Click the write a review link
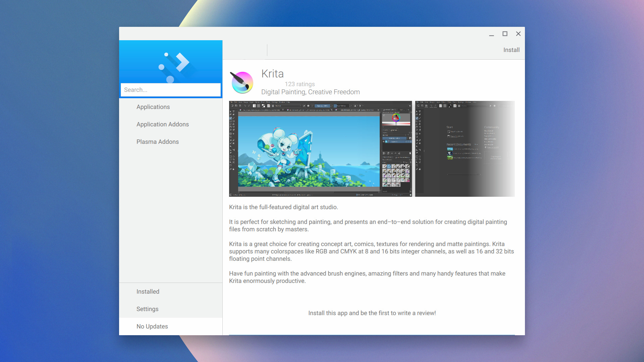The width and height of the screenshot is (644, 362). [x=372, y=313]
